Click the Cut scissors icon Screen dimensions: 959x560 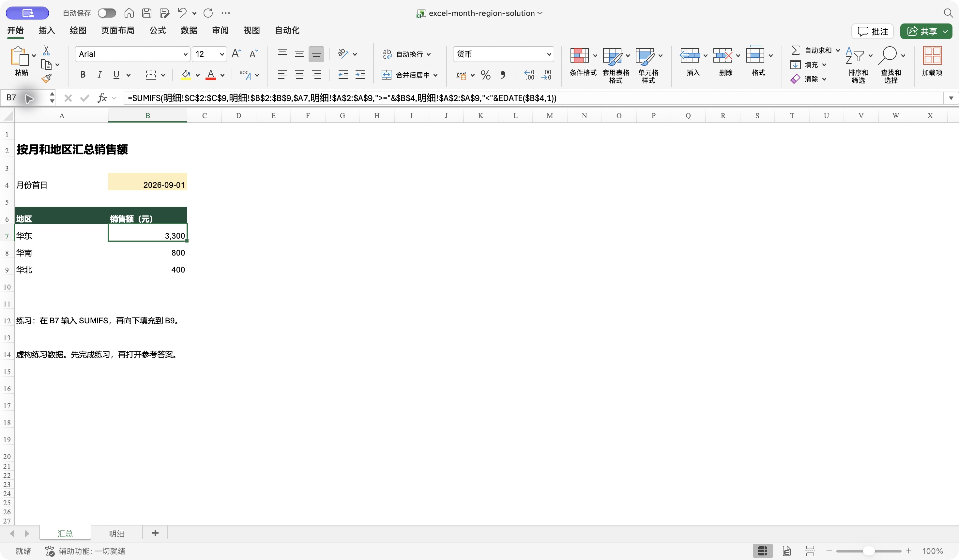coord(46,51)
